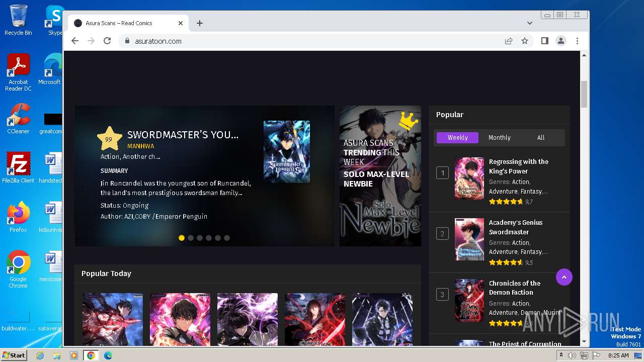Click the Action Center flag tray icon
This screenshot has height=362, width=644.
[596, 355]
